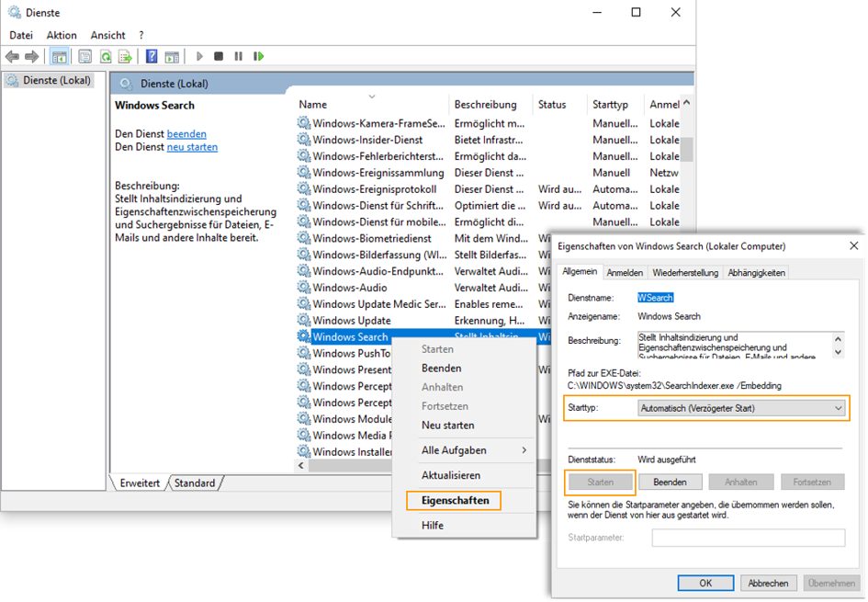This screenshot has height=602, width=868.
Task: Open the Starttyp dropdown
Action: pyautogui.click(x=742, y=408)
